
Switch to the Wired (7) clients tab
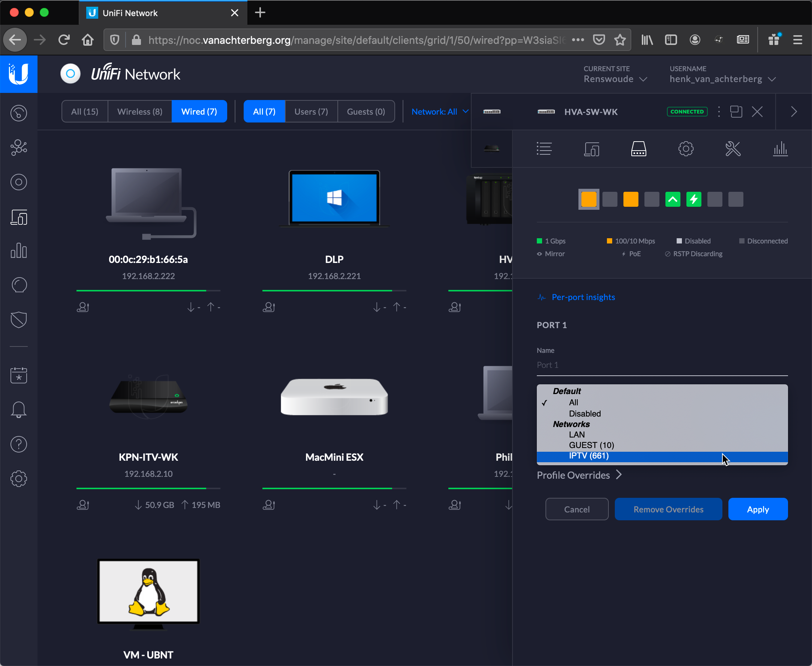point(199,111)
